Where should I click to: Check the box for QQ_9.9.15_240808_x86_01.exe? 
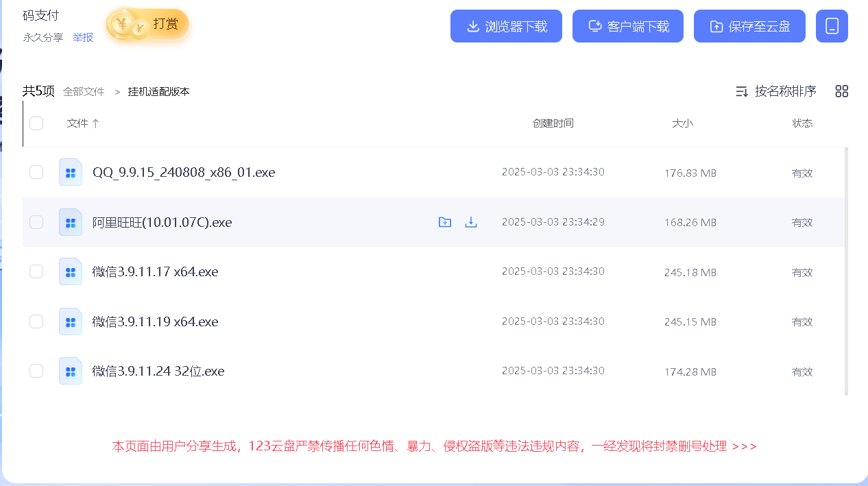click(36, 172)
